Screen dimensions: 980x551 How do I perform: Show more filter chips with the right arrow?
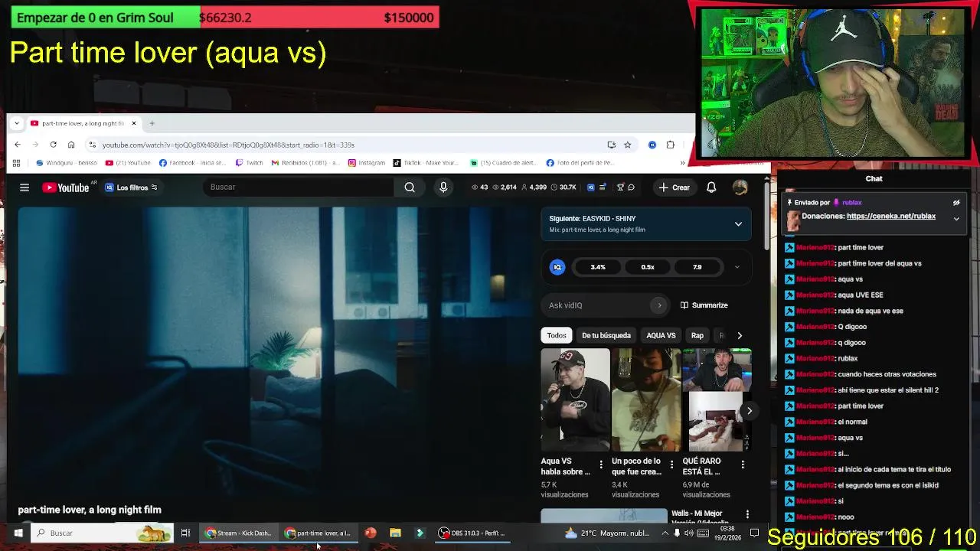pyautogui.click(x=740, y=335)
